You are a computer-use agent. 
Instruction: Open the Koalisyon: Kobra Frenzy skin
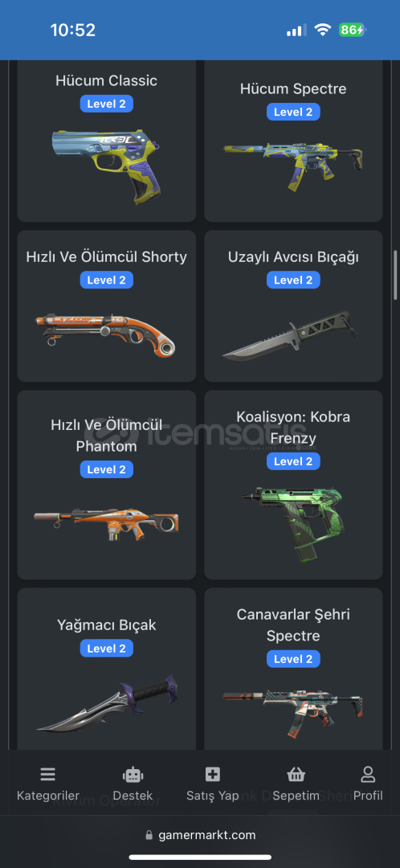coord(293,485)
